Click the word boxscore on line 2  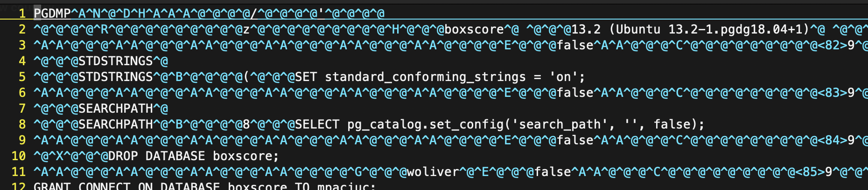[x=474, y=29]
